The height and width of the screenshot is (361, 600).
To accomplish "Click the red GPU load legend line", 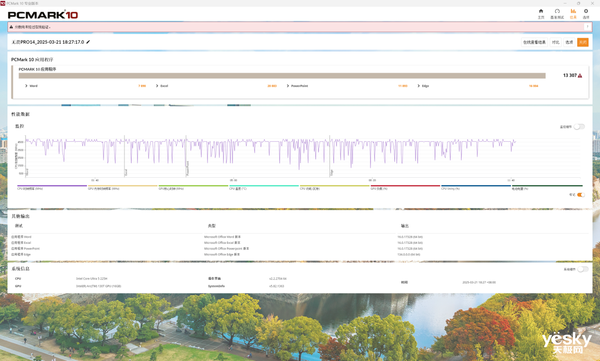I will click(405, 186).
